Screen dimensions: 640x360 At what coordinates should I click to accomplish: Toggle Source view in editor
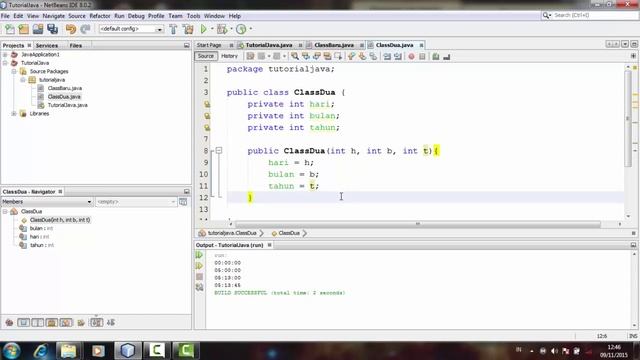click(x=206, y=56)
